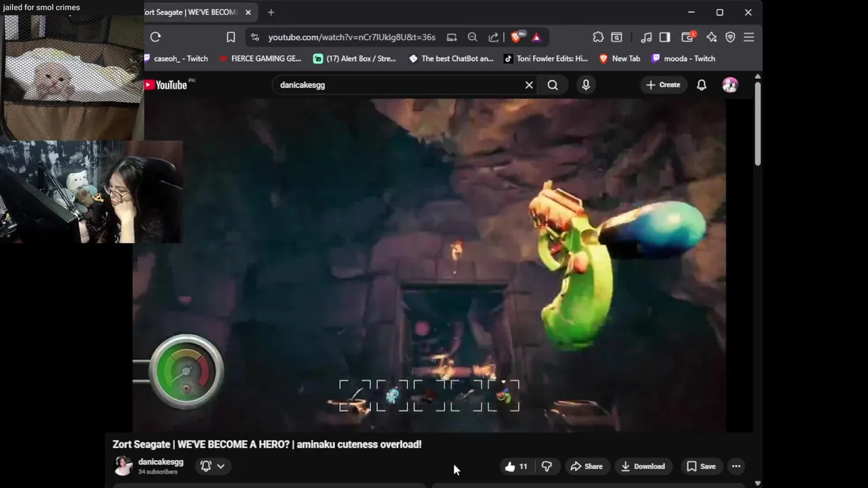868x488 pixels.
Task: Open FIERCE GAMING GE... bookmark
Action: coord(260,58)
